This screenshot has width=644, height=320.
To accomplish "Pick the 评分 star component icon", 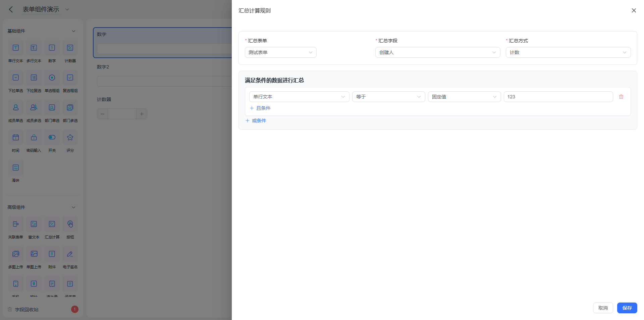I will coord(70,137).
